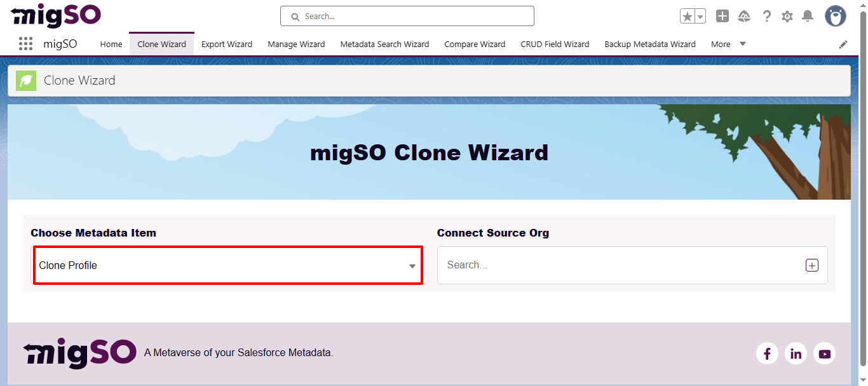This screenshot has width=868, height=386.
Task: Open the migSO Facebook page icon
Action: (767, 354)
